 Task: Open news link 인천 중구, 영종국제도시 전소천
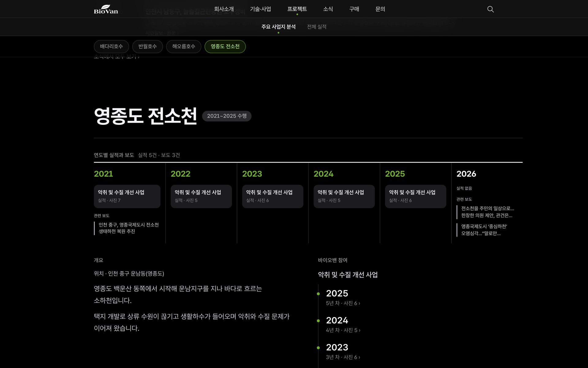pos(129,228)
